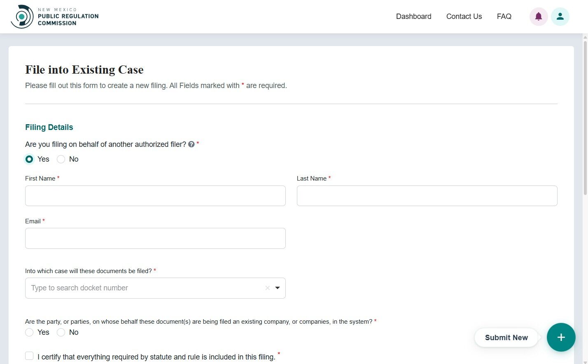
Task: Focus the Email input field
Action: (x=155, y=239)
